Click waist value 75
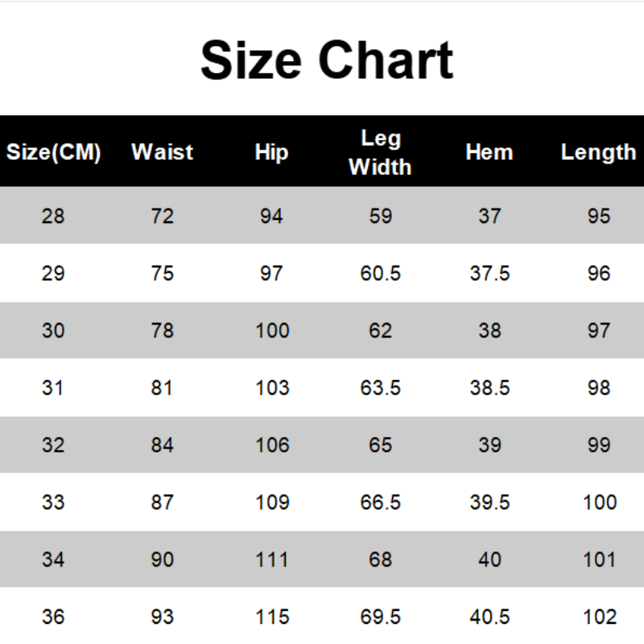Screen dimensions: 644x644 [163, 273]
